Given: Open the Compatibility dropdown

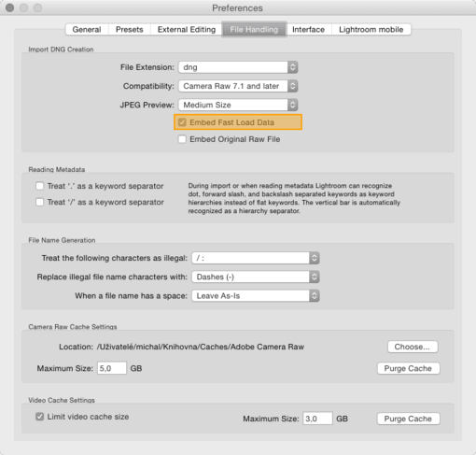Looking at the screenshot, I should click(238, 86).
